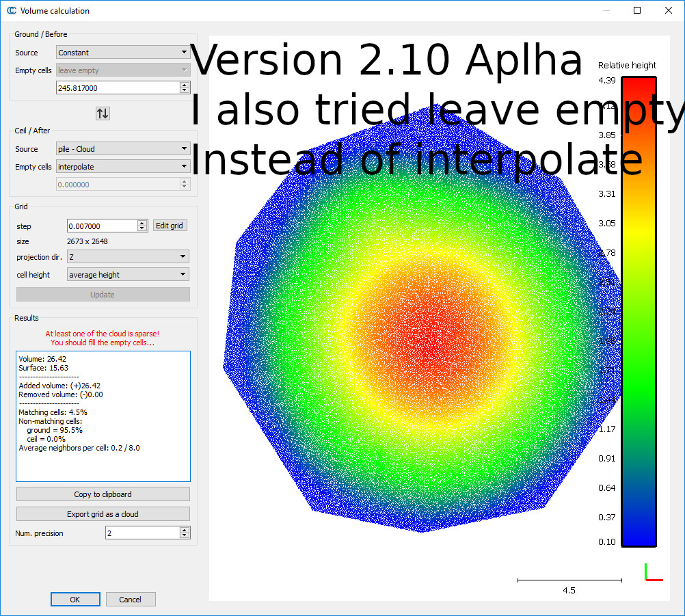Click Export grid as a cloud
685x616 pixels.
coord(103,514)
